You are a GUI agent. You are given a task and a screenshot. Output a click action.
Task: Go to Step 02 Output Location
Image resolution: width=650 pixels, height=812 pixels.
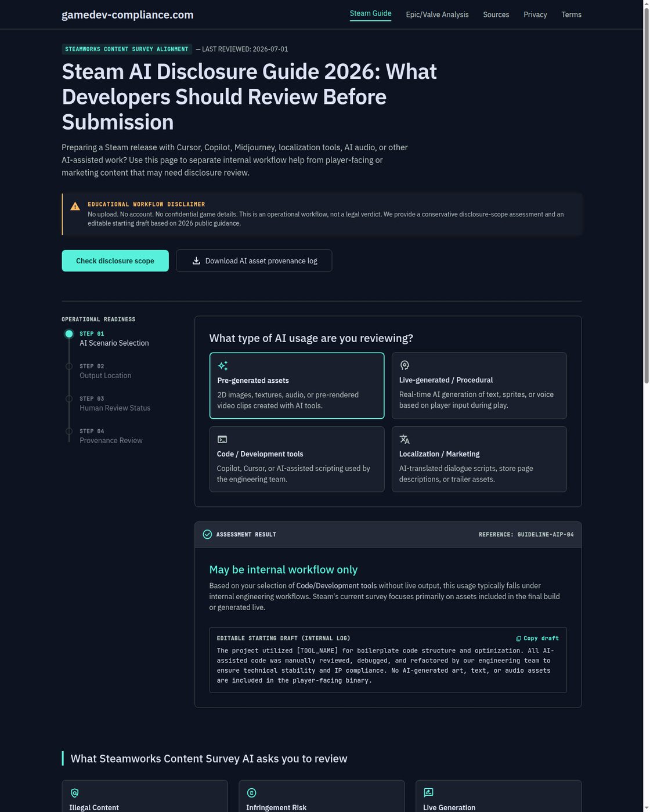[x=105, y=371]
